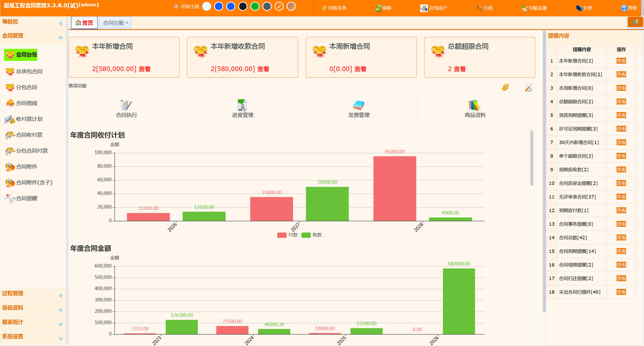Click 查看 link under 本年新增合同 card
This screenshot has width=644, height=346.
pyautogui.click(x=144, y=69)
